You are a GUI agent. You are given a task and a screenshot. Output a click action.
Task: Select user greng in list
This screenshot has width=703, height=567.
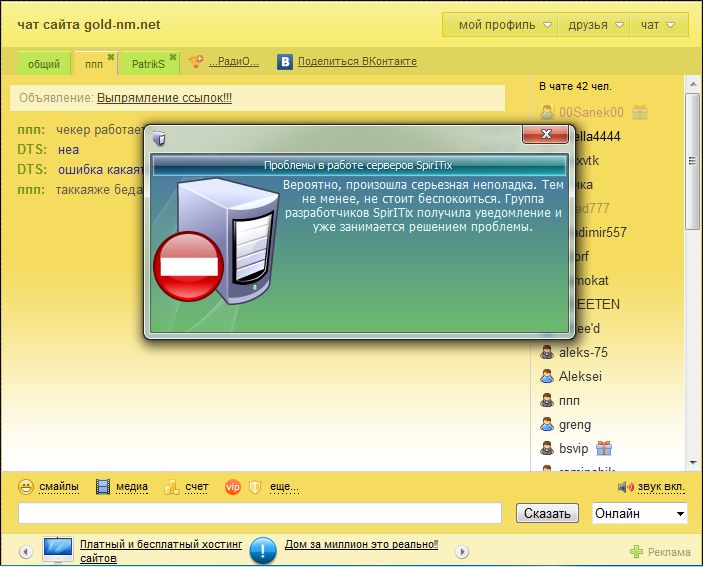tap(575, 424)
